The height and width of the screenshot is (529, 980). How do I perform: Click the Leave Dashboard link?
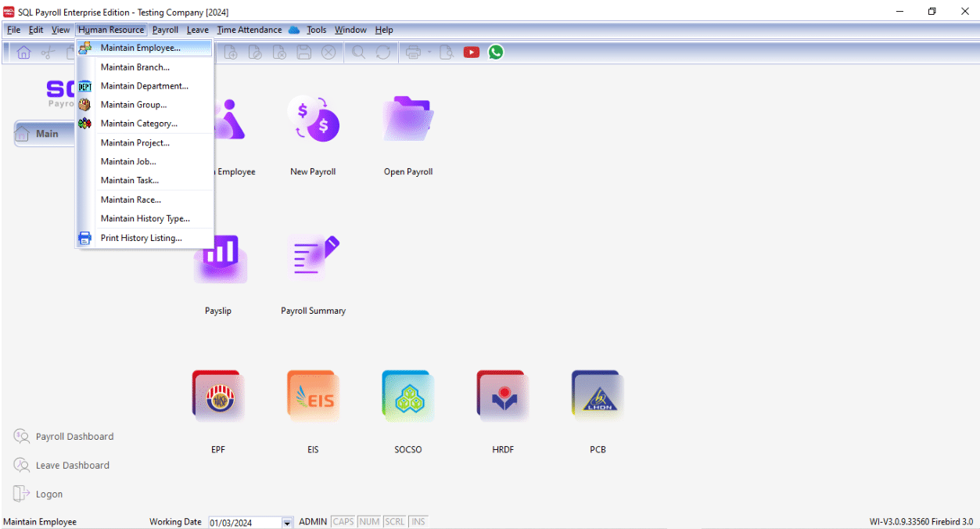pyautogui.click(x=72, y=466)
